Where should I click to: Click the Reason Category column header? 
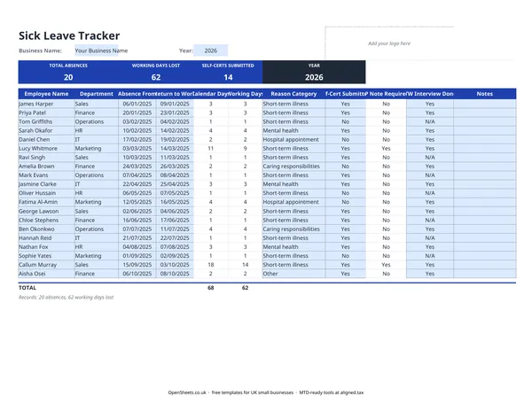coord(293,94)
